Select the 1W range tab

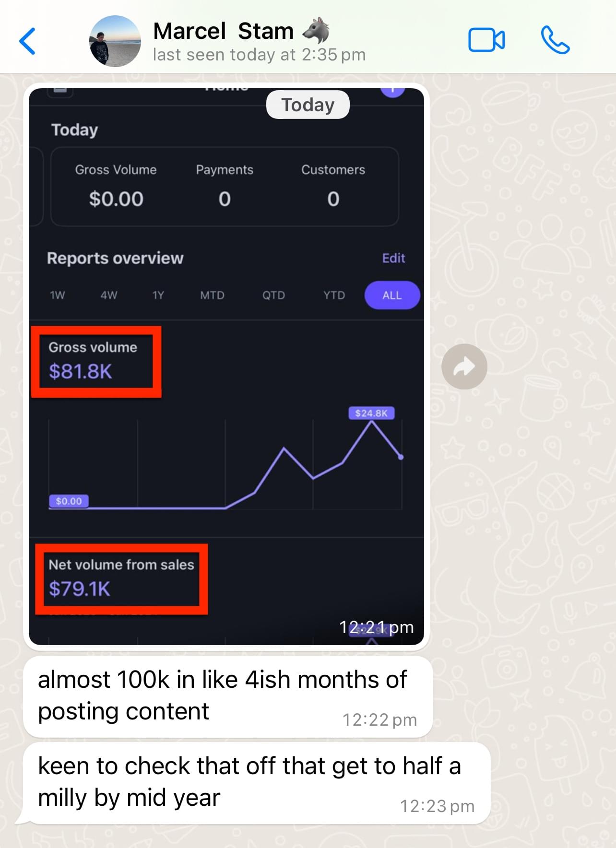click(58, 295)
